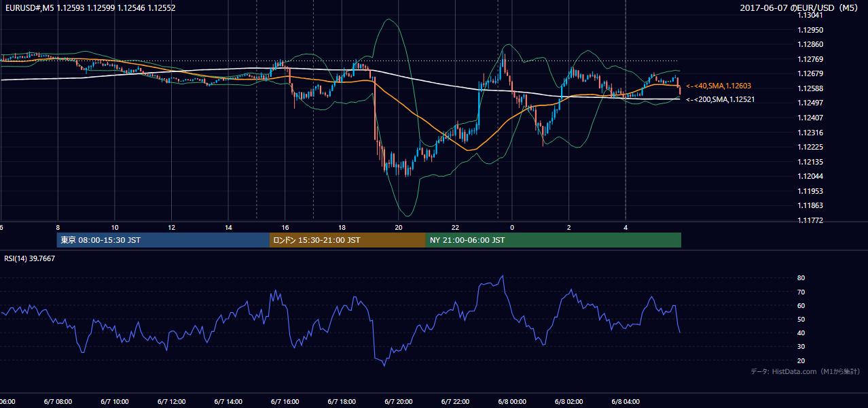Click hour tick 16 on price chart axis

pyautogui.click(x=285, y=227)
